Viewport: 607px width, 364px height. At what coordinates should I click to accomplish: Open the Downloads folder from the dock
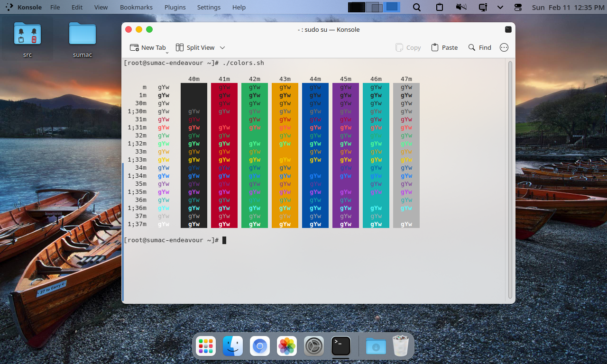(x=376, y=346)
